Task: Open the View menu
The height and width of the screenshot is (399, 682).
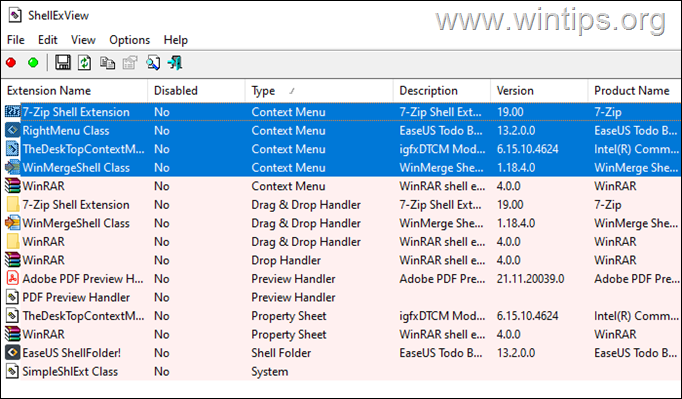Action: (x=83, y=40)
